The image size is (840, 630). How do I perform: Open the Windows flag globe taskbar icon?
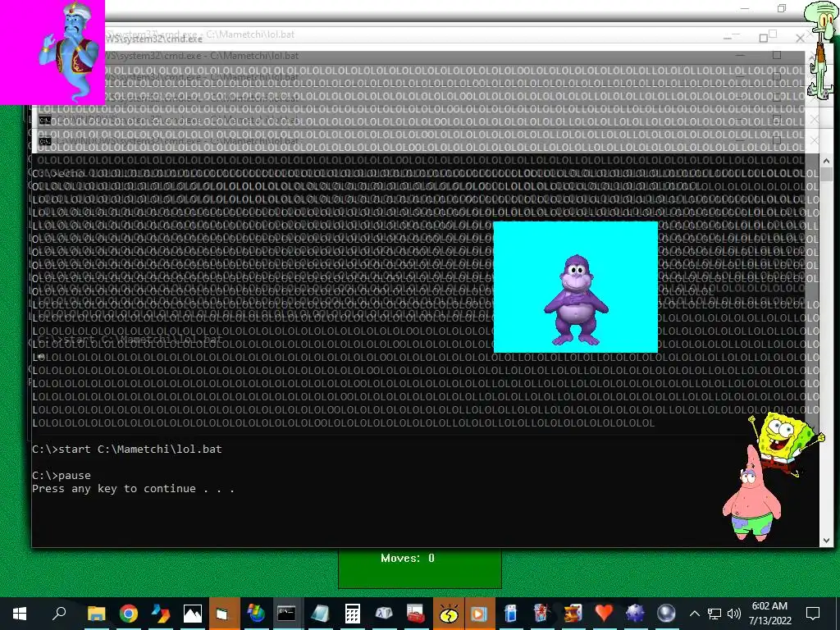click(x=256, y=614)
